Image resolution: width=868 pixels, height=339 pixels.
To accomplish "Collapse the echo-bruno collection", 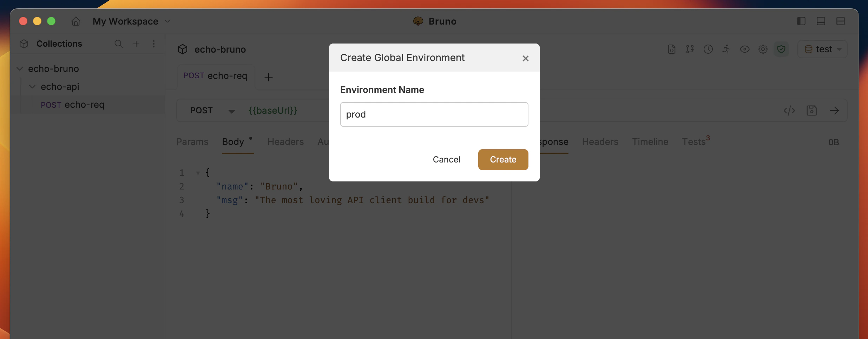I will pos(20,68).
